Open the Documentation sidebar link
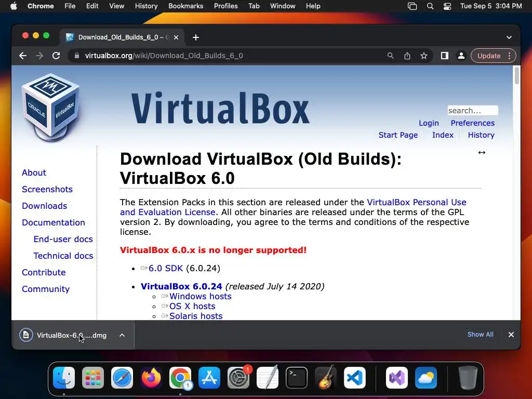This screenshot has height=399, width=532. pos(54,222)
